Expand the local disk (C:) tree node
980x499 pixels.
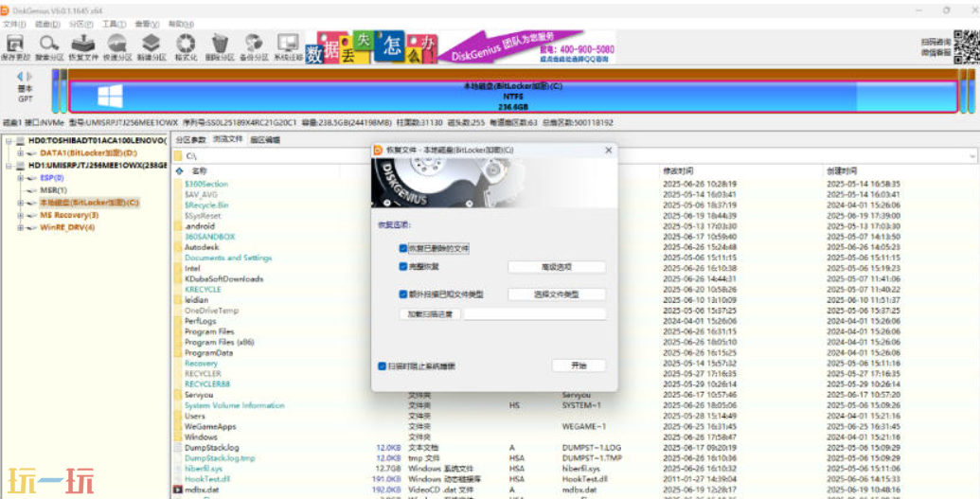click(x=20, y=203)
